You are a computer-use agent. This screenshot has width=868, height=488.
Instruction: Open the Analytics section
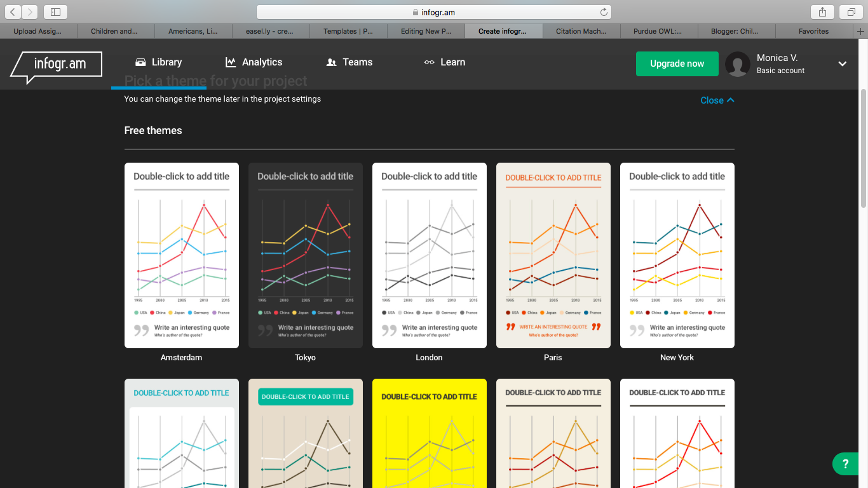[x=254, y=62]
